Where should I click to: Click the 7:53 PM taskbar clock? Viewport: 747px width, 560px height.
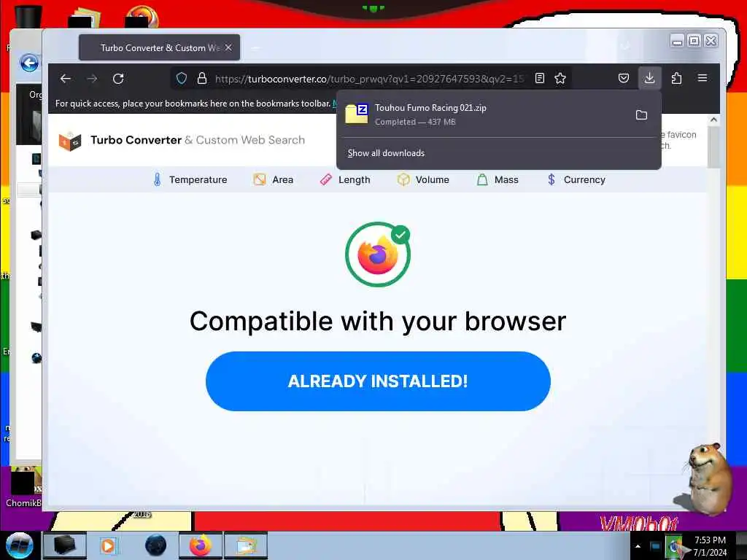[710, 546]
